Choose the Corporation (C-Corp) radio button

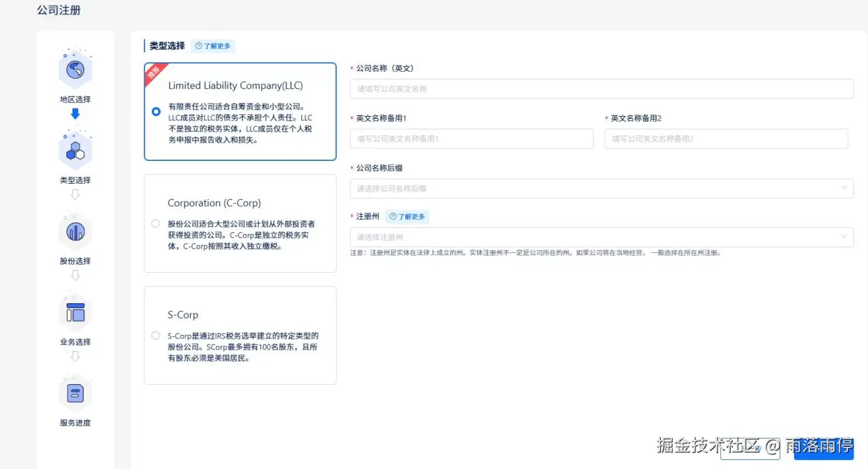155,223
